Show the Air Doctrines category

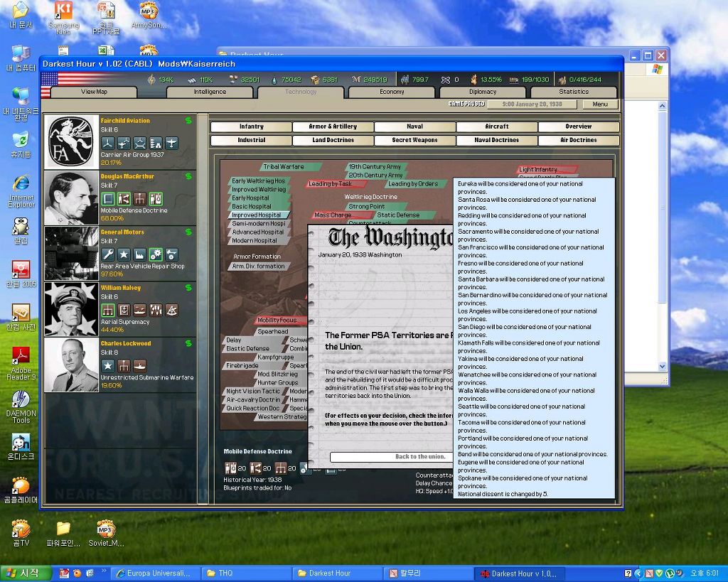click(579, 140)
